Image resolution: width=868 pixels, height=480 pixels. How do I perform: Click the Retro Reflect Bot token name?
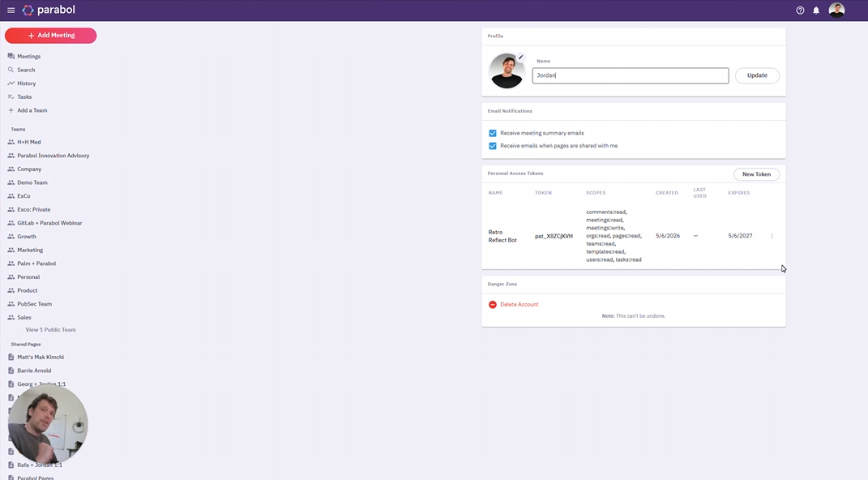[502, 236]
